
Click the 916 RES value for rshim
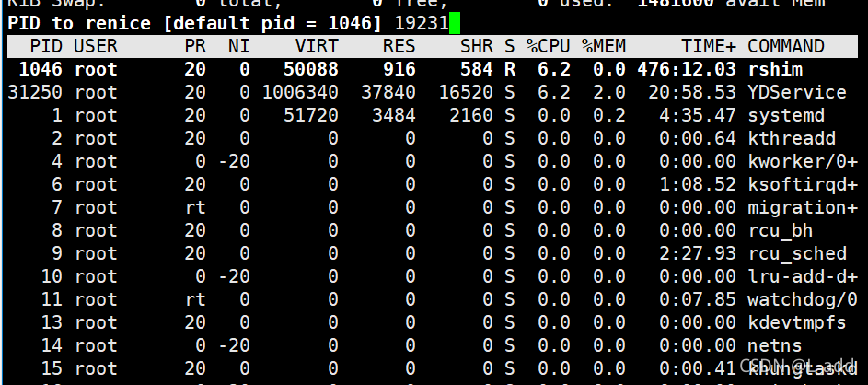pyautogui.click(x=399, y=69)
